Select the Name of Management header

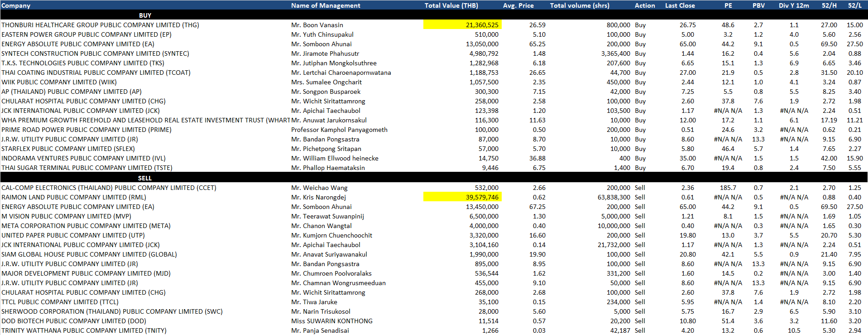(326, 5)
